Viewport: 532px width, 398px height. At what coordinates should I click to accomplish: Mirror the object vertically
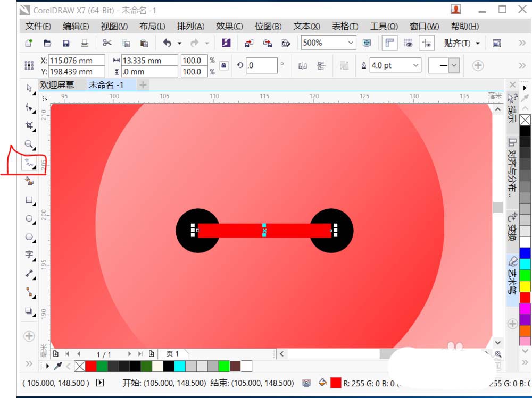tap(321, 66)
